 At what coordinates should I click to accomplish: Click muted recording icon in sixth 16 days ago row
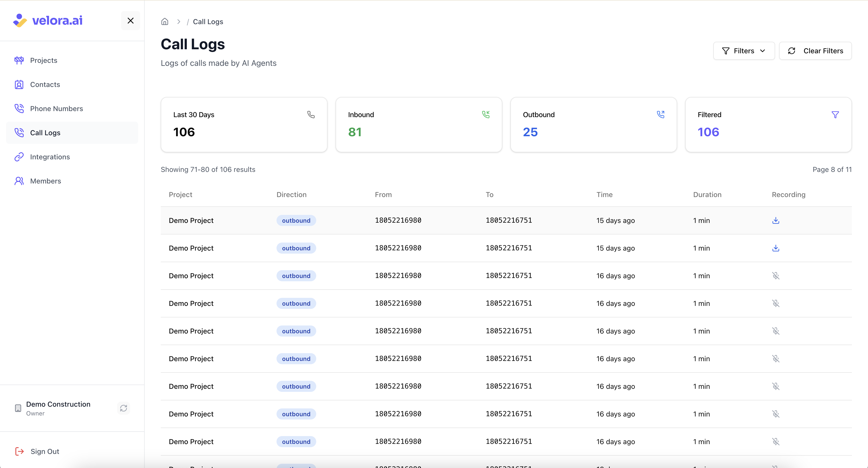pos(776,414)
